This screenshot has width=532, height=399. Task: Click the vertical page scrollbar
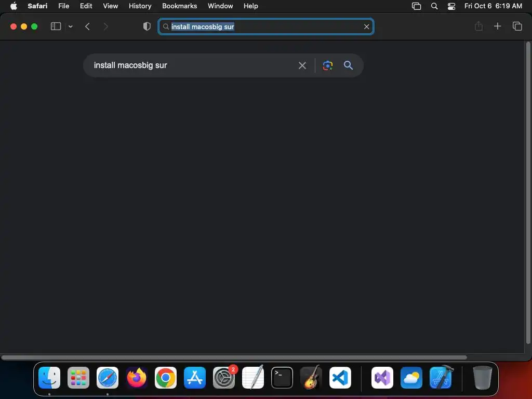528,193
